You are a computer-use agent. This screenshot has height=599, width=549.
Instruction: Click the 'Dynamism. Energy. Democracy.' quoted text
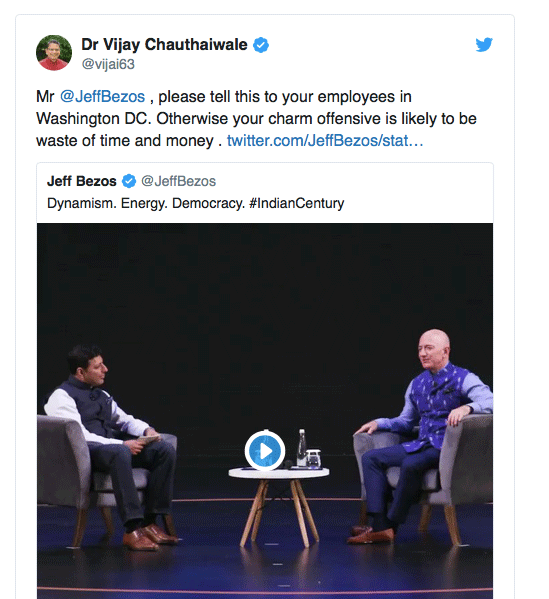pos(146,203)
